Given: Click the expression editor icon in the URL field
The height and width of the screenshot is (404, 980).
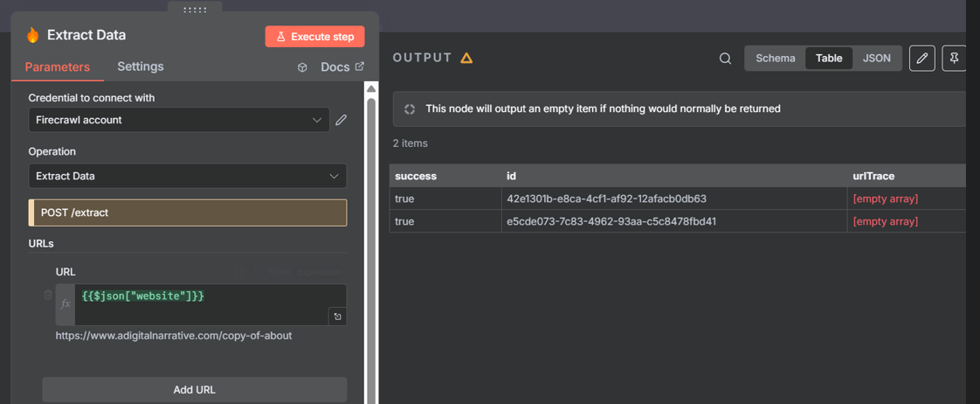Looking at the screenshot, I should 337,317.
